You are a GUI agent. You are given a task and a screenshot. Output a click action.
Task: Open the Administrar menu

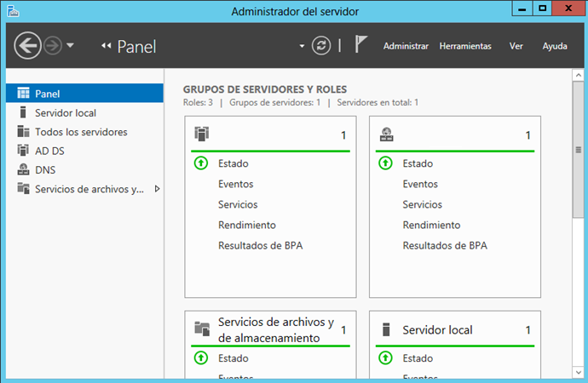click(406, 46)
